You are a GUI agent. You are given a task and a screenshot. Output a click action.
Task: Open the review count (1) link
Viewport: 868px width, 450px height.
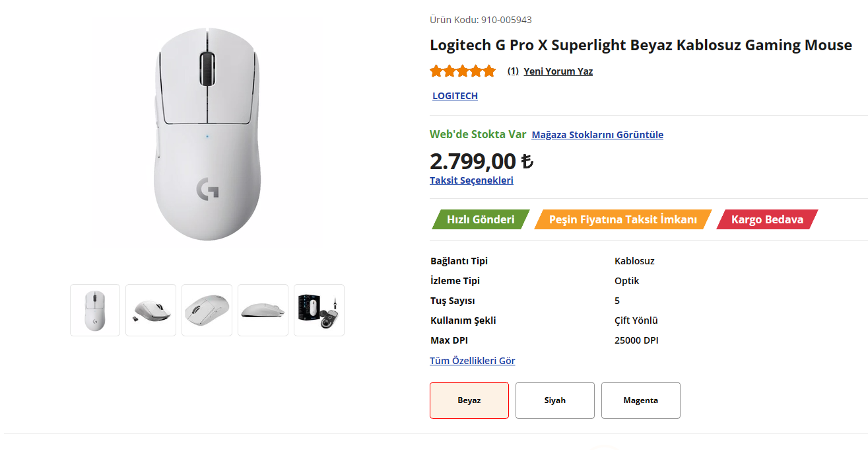click(513, 71)
